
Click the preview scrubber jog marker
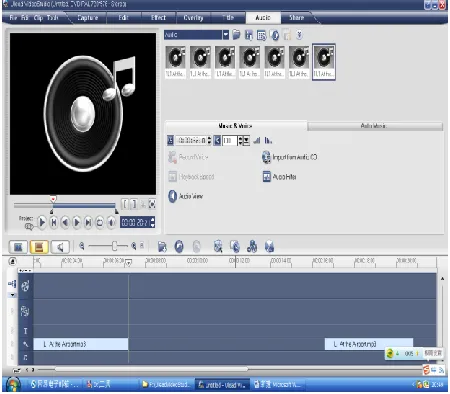pyautogui.click(x=53, y=199)
